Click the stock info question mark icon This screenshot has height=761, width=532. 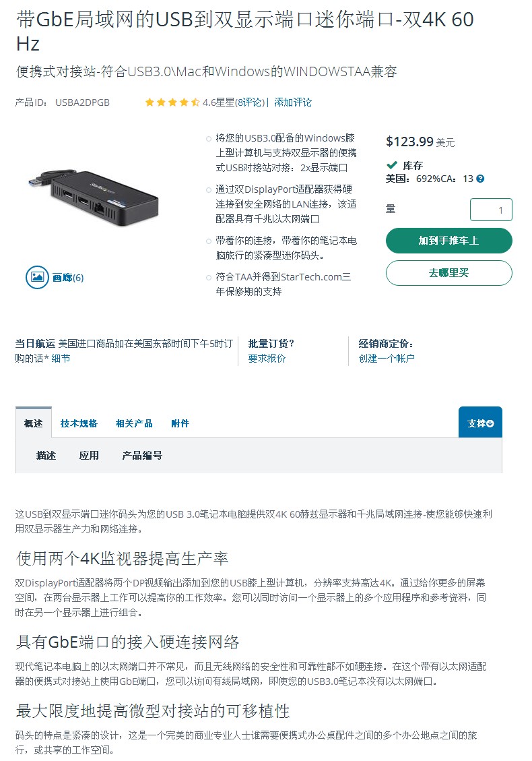(480, 179)
